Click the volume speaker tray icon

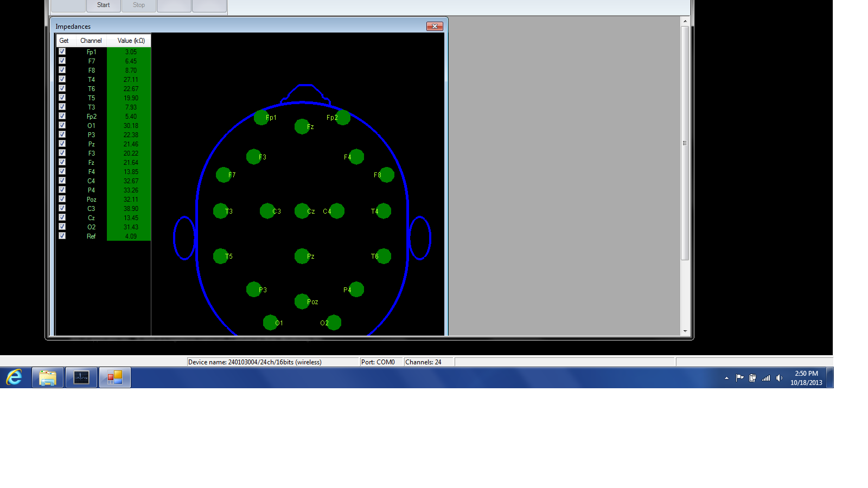779,378
